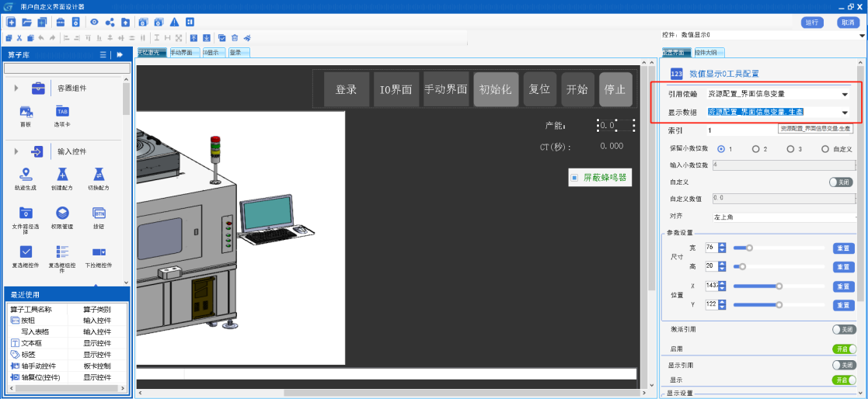The height and width of the screenshot is (399, 868).
Task: Click the redo arrow icon
Action: pos(52,38)
